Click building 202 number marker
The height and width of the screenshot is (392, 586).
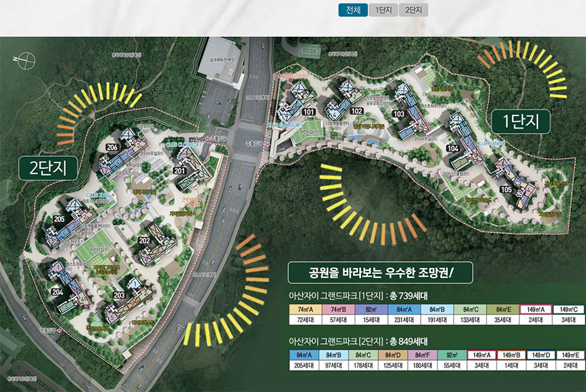(x=144, y=240)
